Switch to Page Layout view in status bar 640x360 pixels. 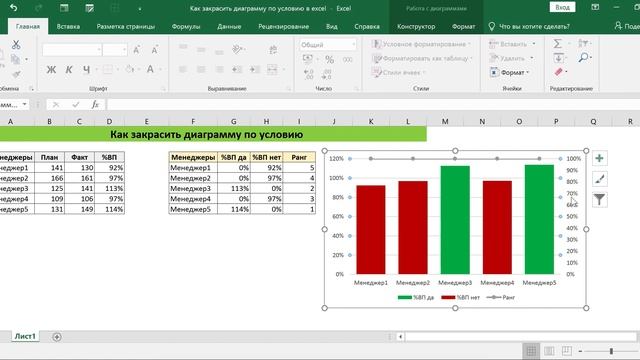tap(549, 351)
